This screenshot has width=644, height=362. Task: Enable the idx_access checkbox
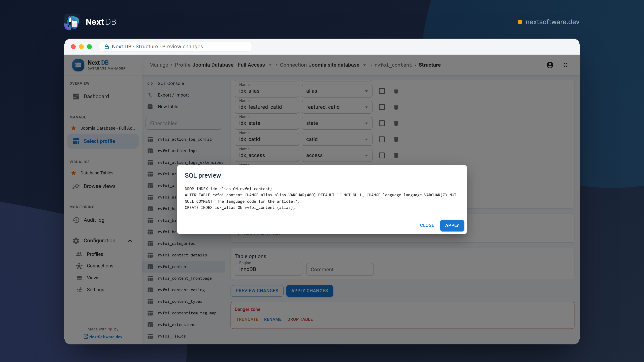pyautogui.click(x=382, y=155)
